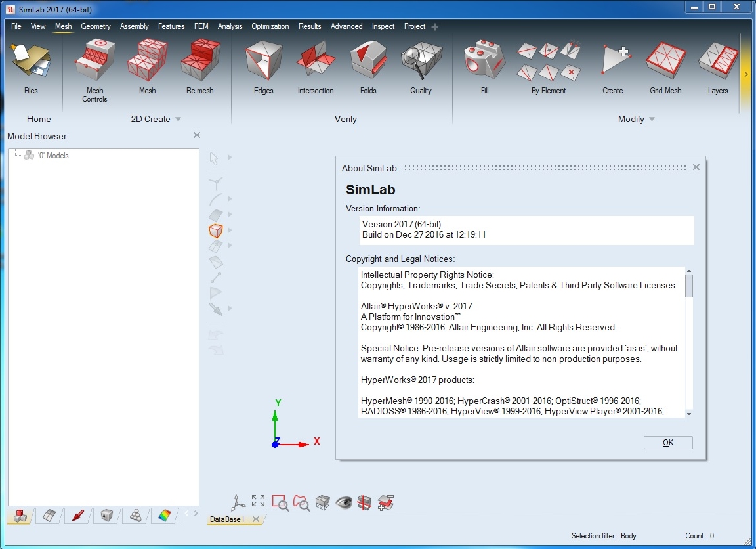The image size is (756, 549).
Task: Set selection filter to face
Action: (215, 215)
